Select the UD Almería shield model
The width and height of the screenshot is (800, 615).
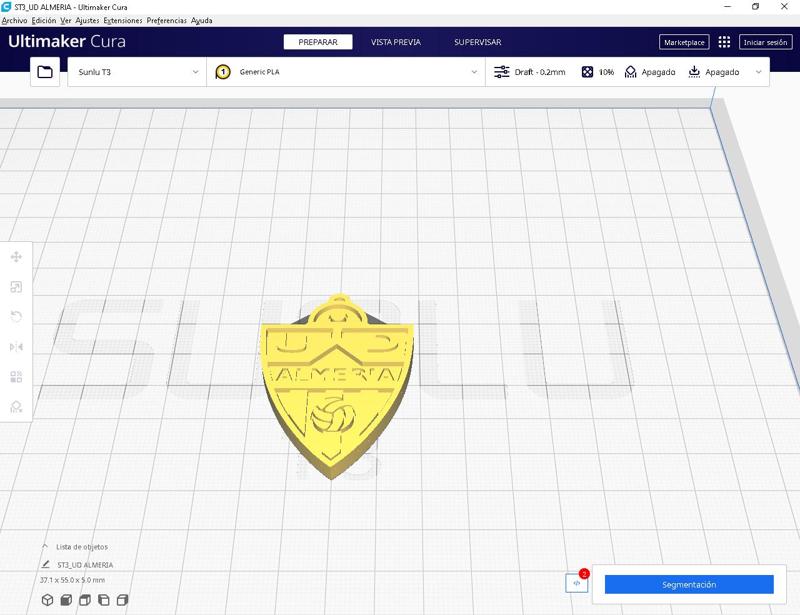[336, 388]
